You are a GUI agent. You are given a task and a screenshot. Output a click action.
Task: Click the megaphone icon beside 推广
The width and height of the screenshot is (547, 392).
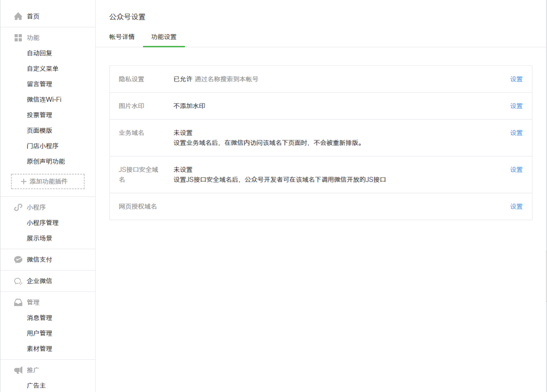18,370
